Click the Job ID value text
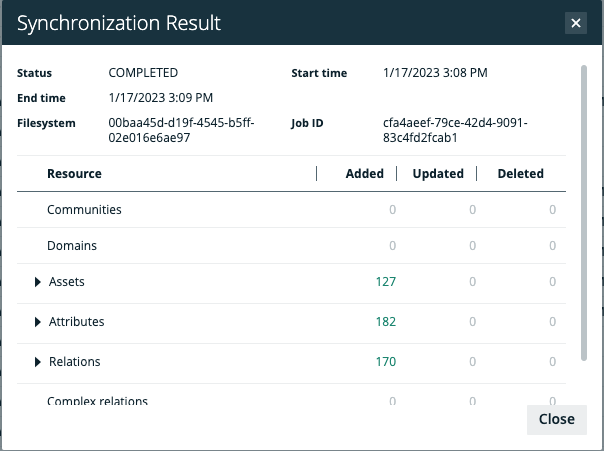The height and width of the screenshot is (451, 604). pyautogui.click(x=454, y=130)
